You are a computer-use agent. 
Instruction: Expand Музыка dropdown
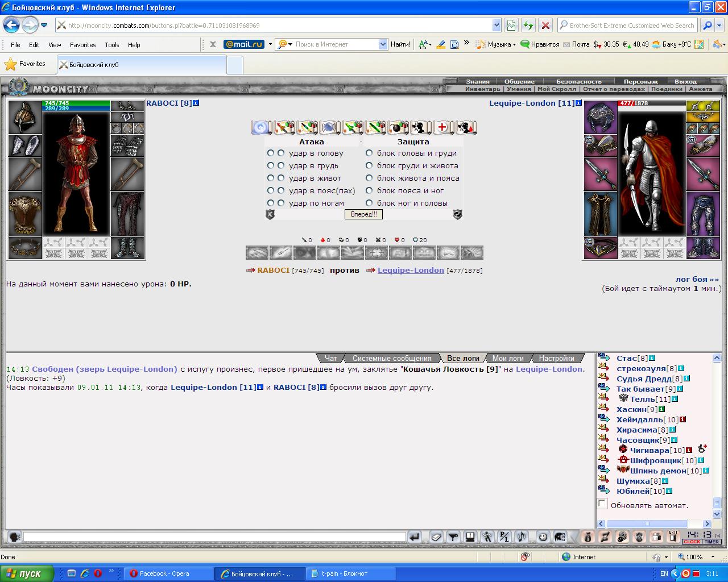pyautogui.click(x=514, y=44)
